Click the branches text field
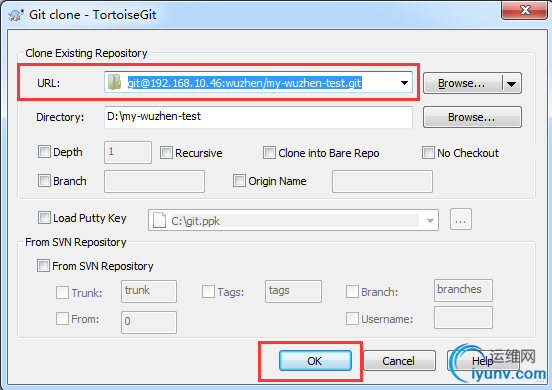Screen dimensions: 552x390 tap(463, 290)
